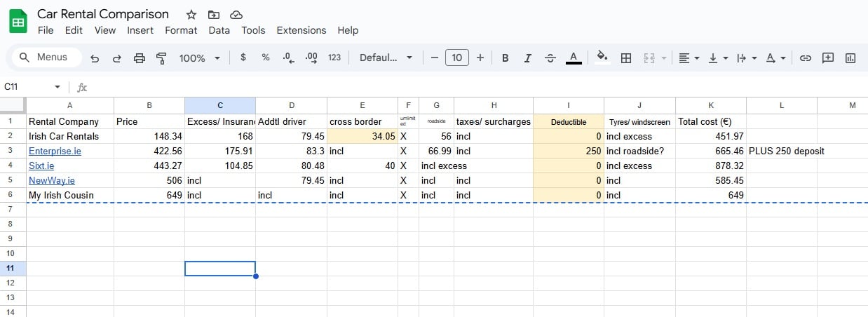Select the paint format tool
Image resolution: width=868 pixels, height=317 pixels.
pyautogui.click(x=161, y=58)
